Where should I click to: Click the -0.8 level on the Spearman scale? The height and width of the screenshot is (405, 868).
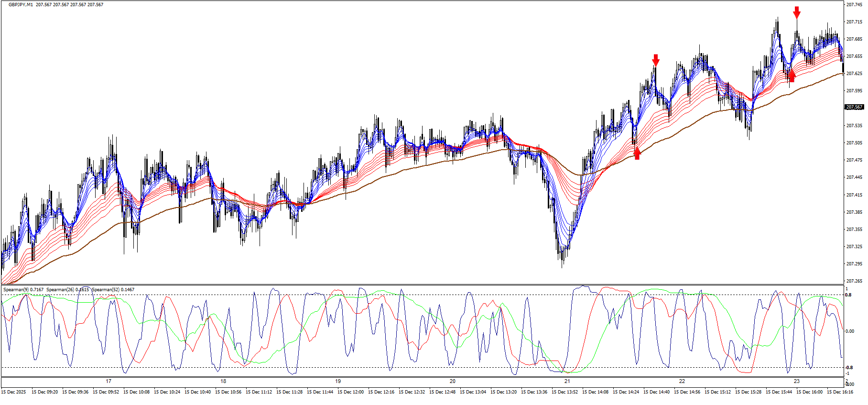pyautogui.click(x=849, y=368)
